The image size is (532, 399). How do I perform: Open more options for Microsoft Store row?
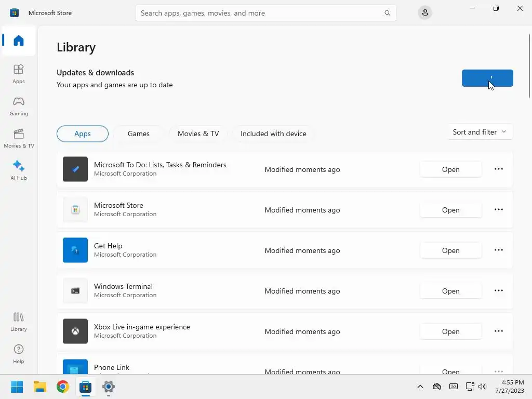(498, 210)
